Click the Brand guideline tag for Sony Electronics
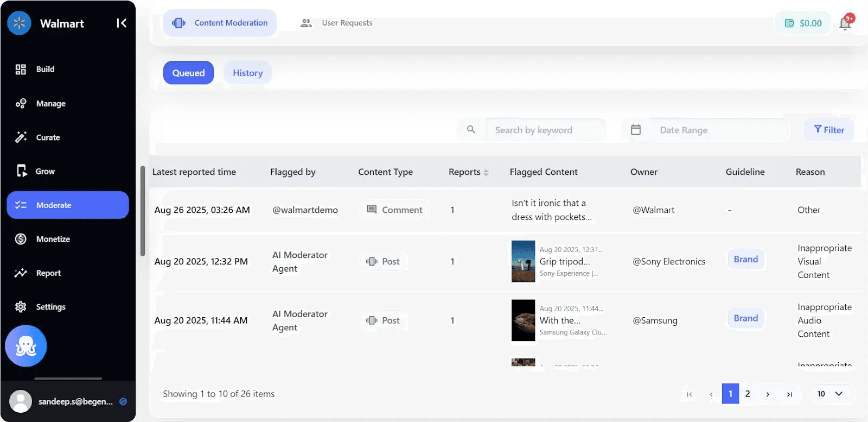This screenshot has height=422, width=868. click(746, 259)
